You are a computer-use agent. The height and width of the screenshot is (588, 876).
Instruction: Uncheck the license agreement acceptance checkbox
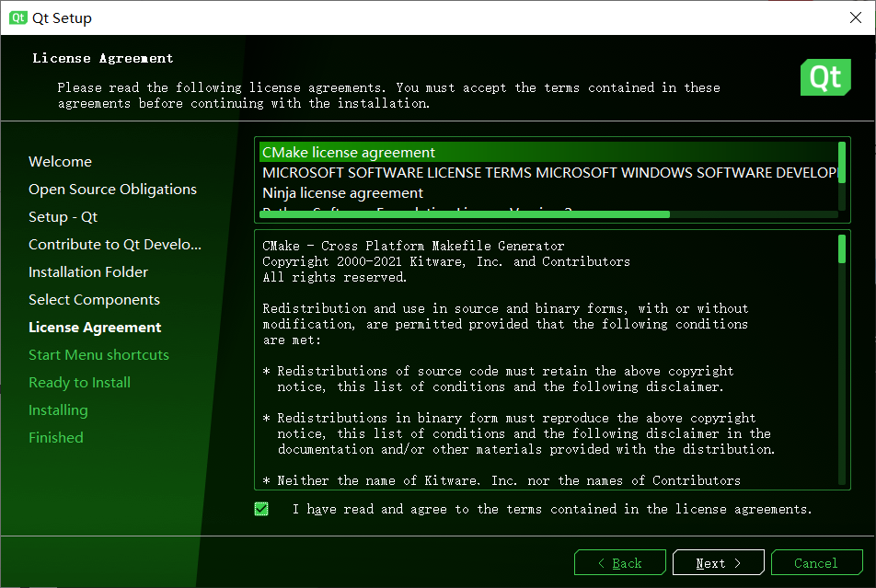261,509
